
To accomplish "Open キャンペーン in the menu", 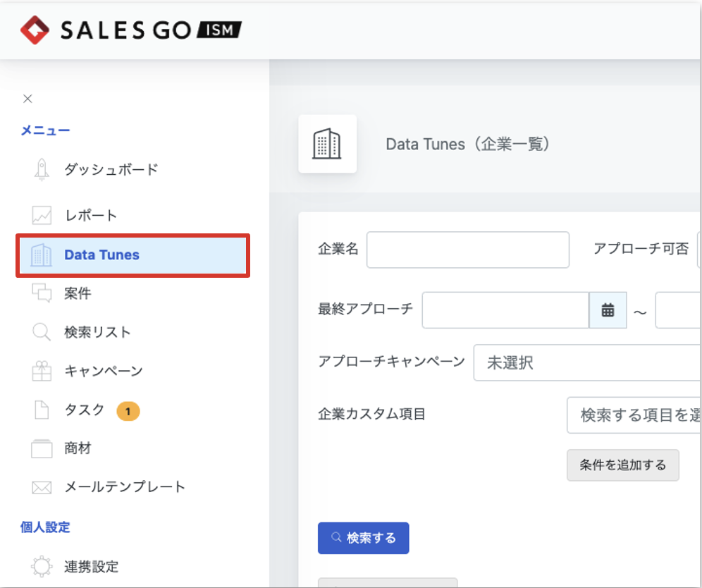I will click(104, 371).
